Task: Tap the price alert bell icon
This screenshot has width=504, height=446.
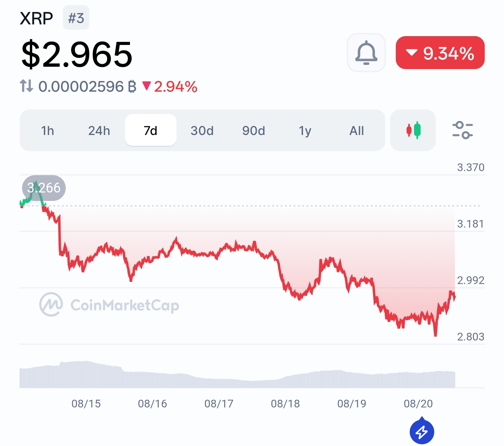Action: (366, 53)
